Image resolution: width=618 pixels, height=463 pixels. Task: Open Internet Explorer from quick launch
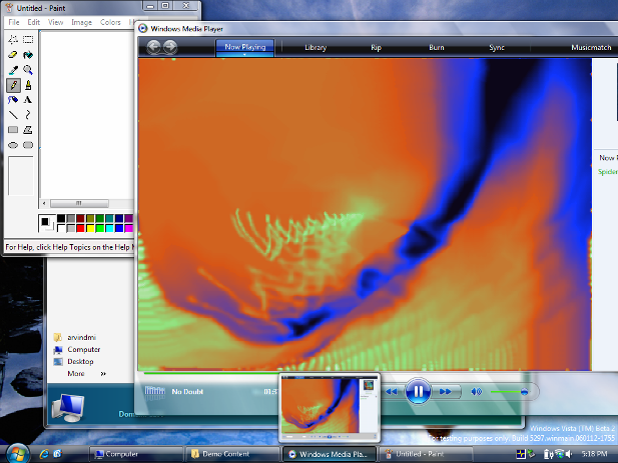(44, 454)
